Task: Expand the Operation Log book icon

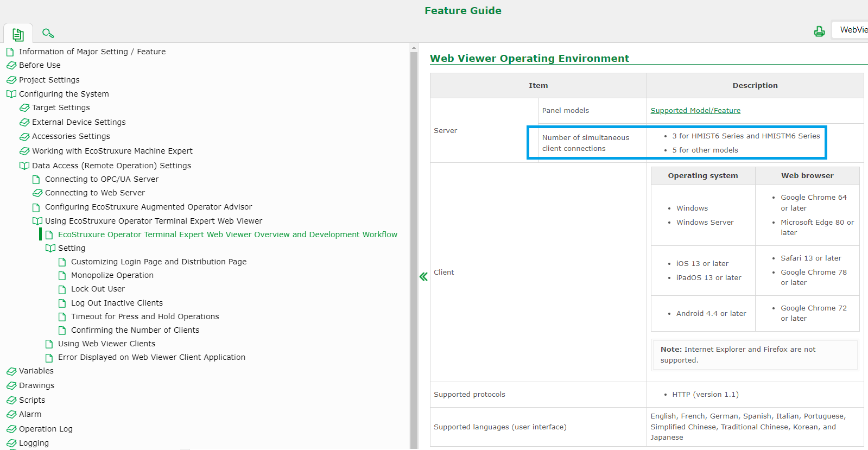Action: 11,429
